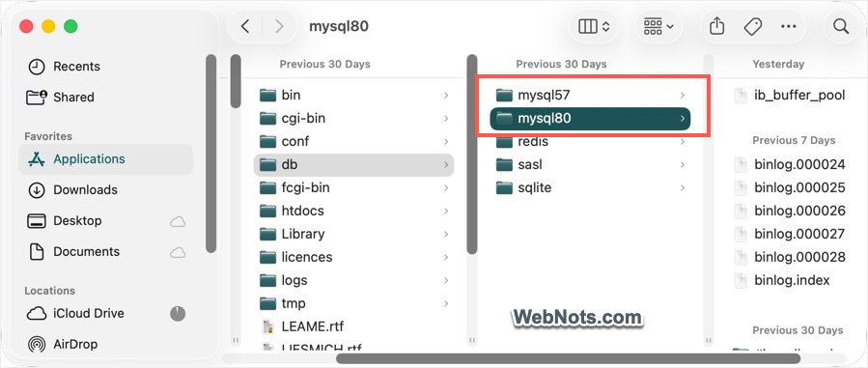Select the licences folder
This screenshot has width=868, height=368.
pos(353,258)
